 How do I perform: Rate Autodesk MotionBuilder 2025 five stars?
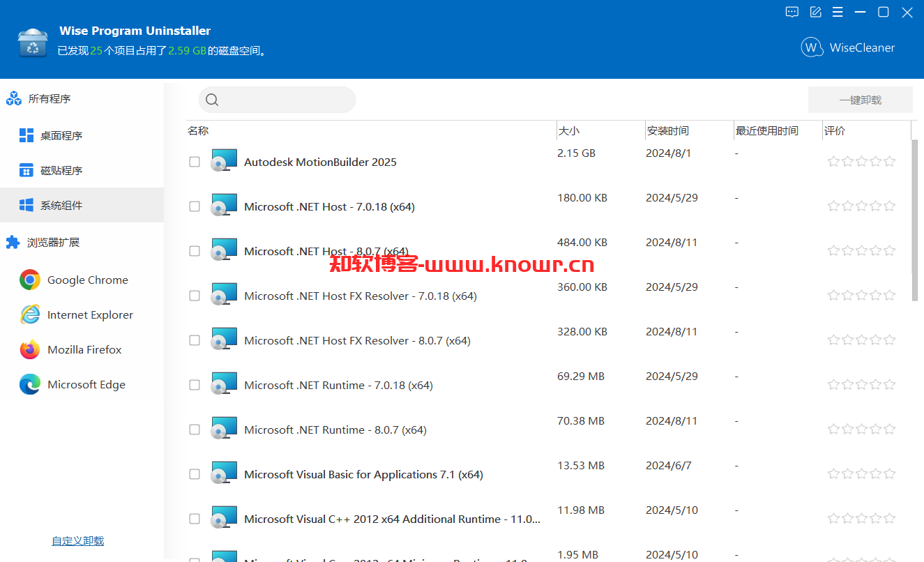click(x=890, y=162)
